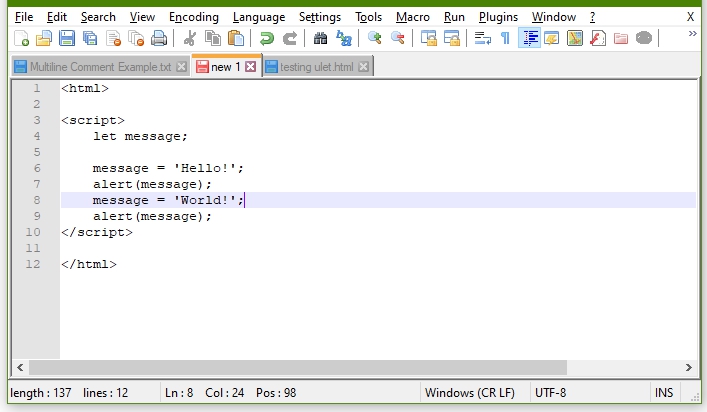707x412 pixels.
Task: Print the document with the printer icon
Action: pyautogui.click(x=159, y=38)
